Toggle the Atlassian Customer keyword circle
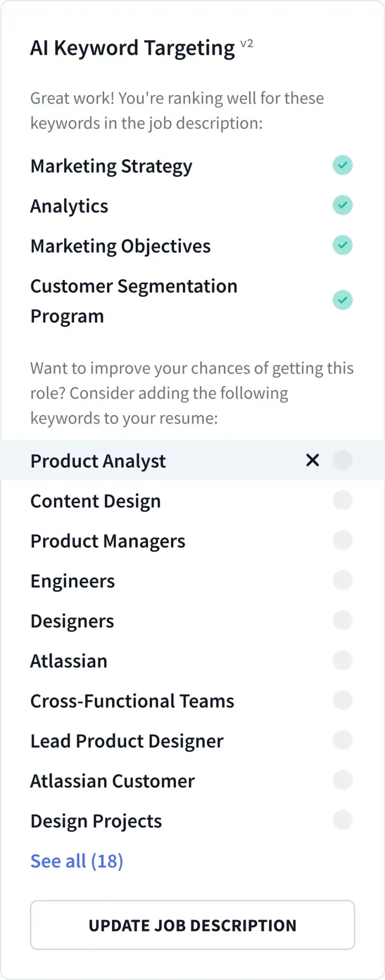This screenshot has height=980, width=385. pos(343,780)
